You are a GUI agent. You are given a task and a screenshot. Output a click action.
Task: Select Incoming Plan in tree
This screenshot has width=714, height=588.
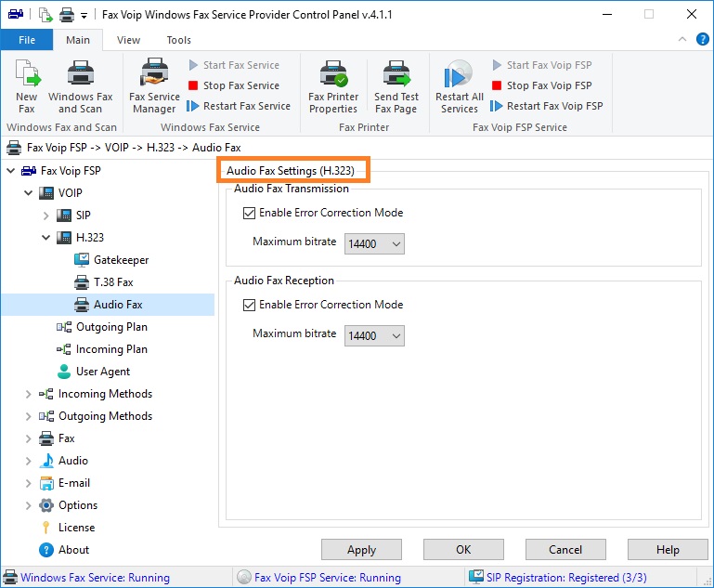tap(102, 349)
